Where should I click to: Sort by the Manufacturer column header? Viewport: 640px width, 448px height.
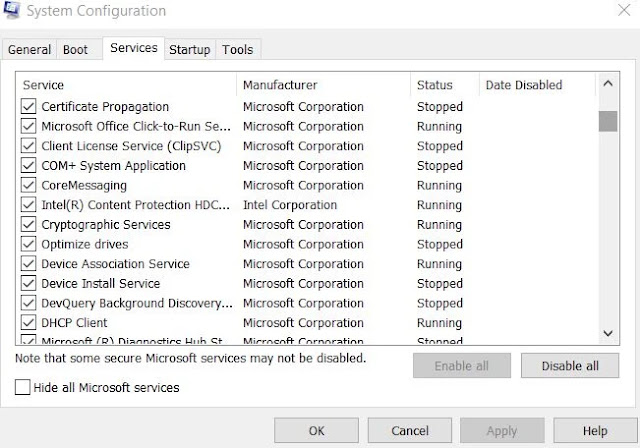point(323,85)
